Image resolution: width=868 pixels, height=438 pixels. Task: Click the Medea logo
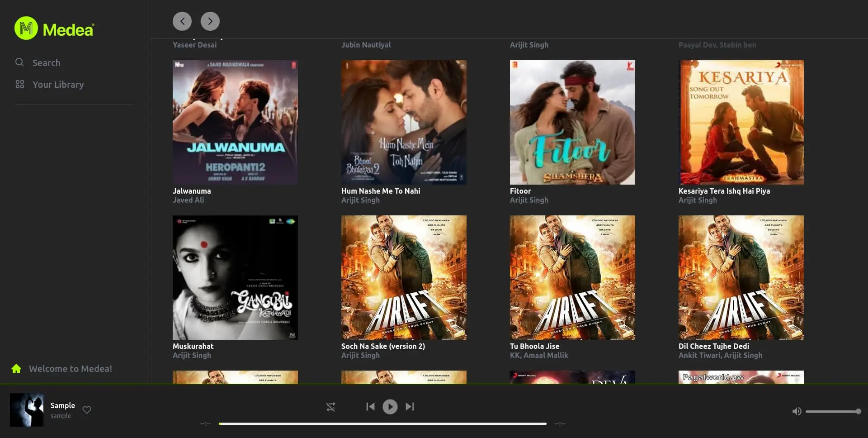[x=54, y=28]
